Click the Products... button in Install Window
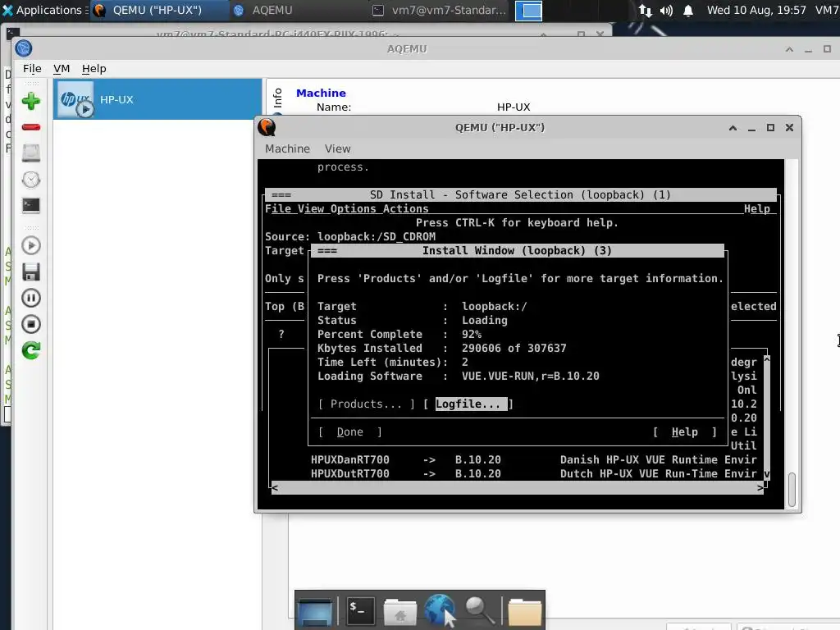Image resolution: width=840 pixels, height=630 pixels. 367,404
